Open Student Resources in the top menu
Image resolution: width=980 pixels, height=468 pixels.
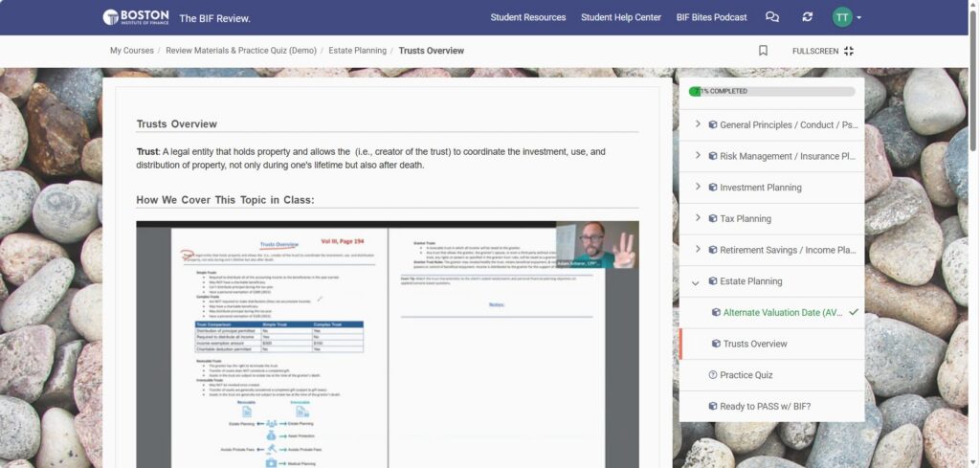pyautogui.click(x=527, y=17)
